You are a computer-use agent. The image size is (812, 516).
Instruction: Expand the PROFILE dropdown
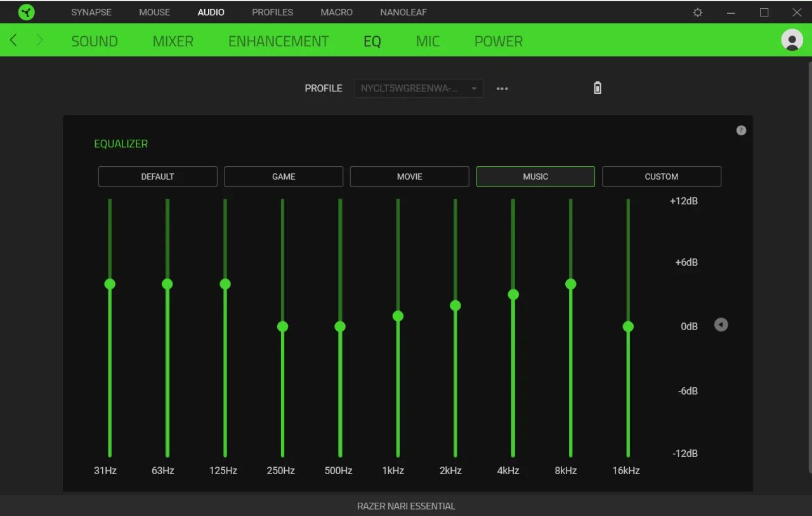pyautogui.click(x=419, y=88)
